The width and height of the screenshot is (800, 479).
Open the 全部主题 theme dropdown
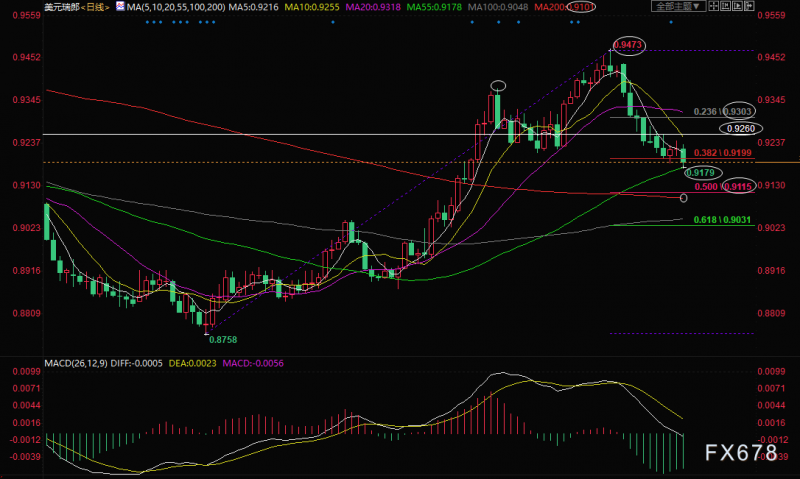tap(679, 6)
